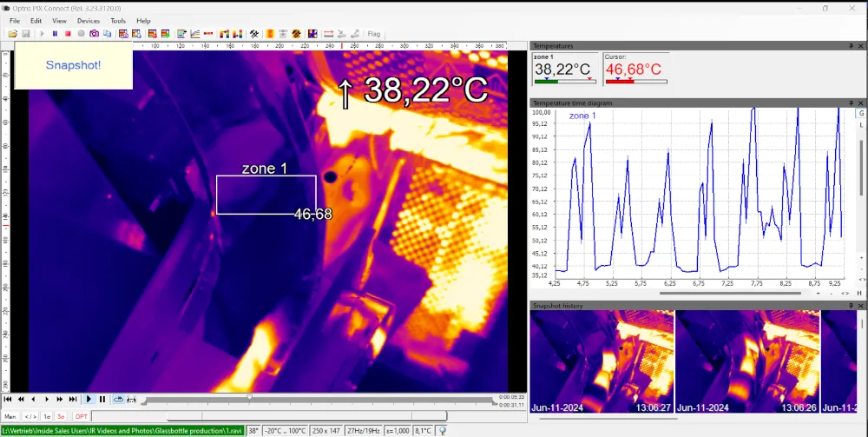
Task: Click the snapshot camera icon in toolbar
Action: 94,34
